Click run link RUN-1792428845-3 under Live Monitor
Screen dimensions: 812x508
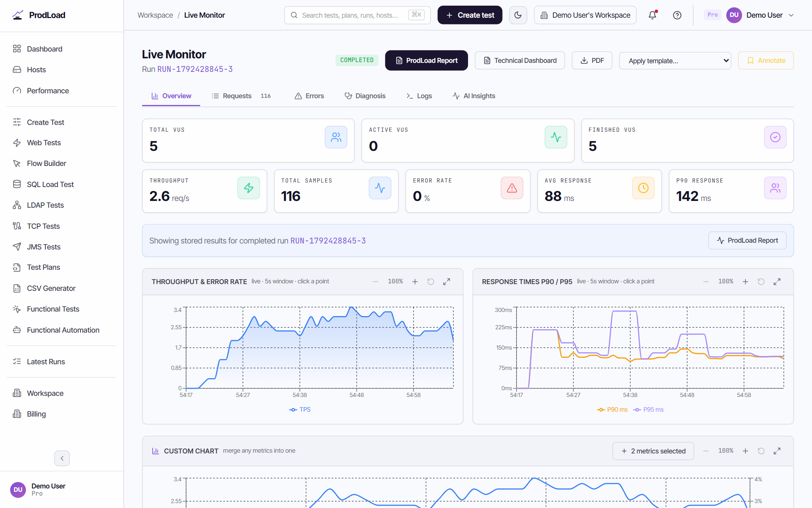(x=195, y=69)
